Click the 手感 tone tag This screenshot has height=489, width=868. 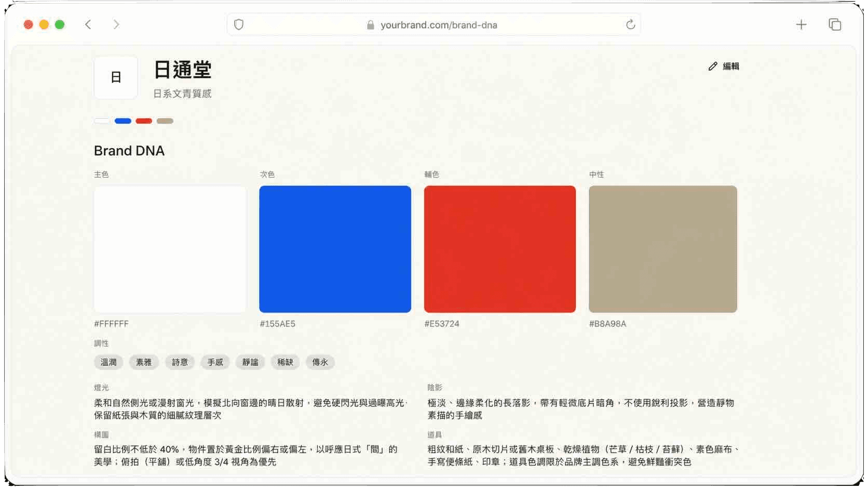point(215,362)
